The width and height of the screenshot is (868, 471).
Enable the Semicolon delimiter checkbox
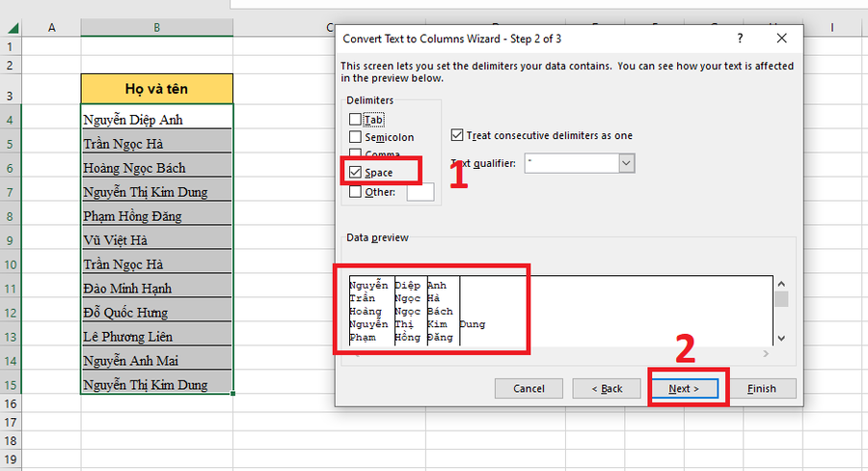355,137
